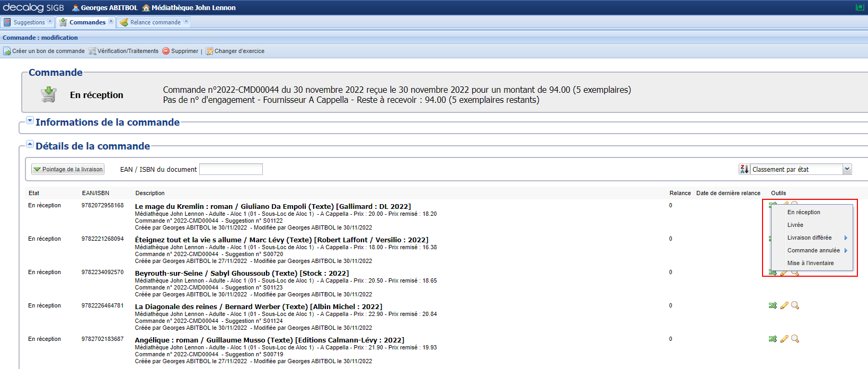The height and width of the screenshot is (369, 868).
Task: Click 'Commande : modification' heading
Action: click(x=40, y=38)
